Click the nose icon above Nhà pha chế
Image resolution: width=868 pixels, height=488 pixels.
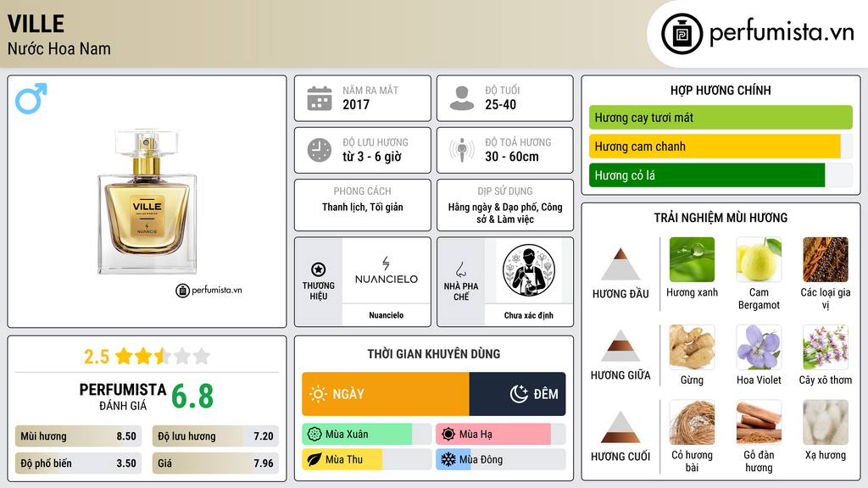click(460, 269)
